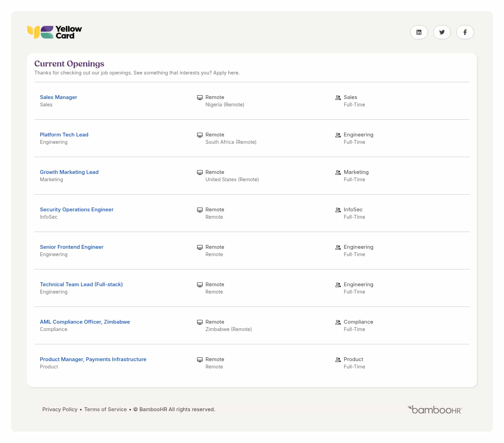The width and height of the screenshot is (504, 443).
Task: Click monitor icon in Technical Team Lead row
Action: (x=200, y=285)
